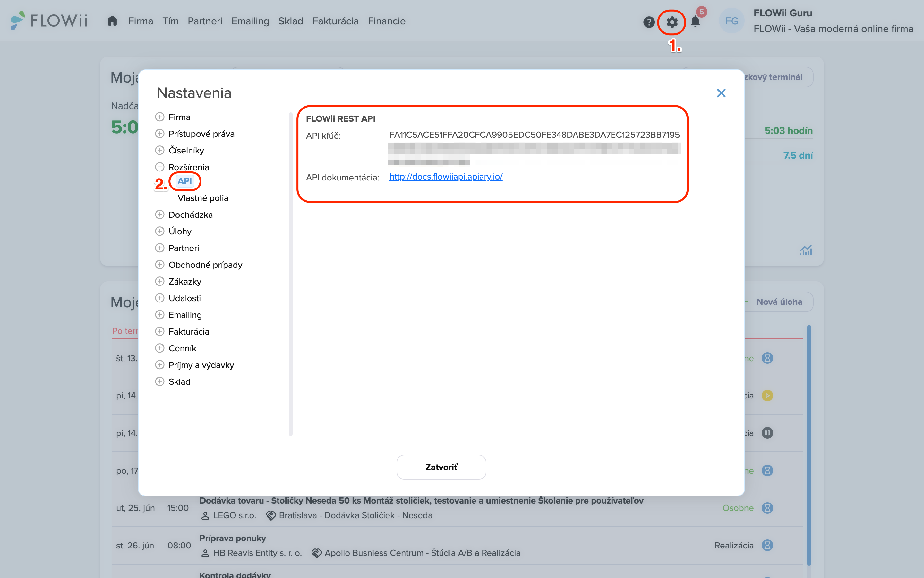Expand the Partneri settings section
The image size is (924, 578).
(x=159, y=248)
